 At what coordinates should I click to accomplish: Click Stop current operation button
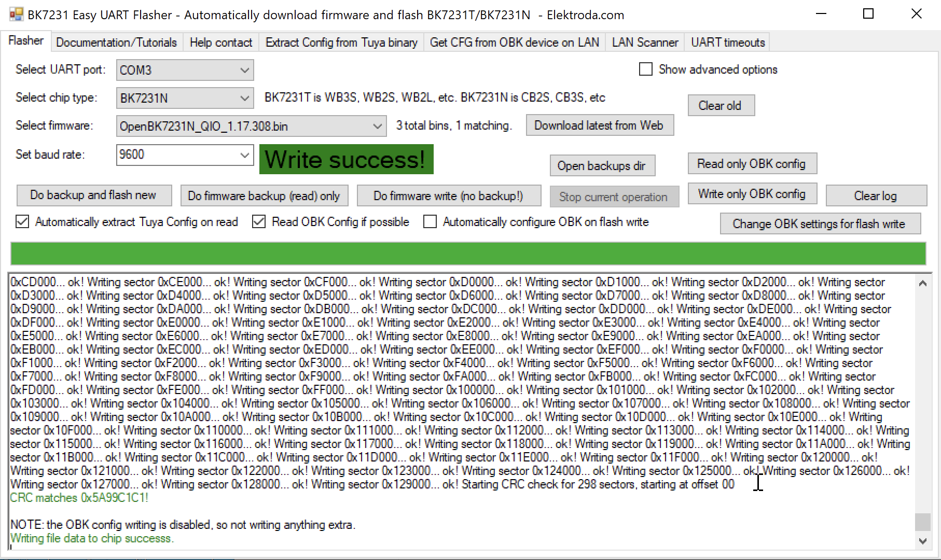[x=614, y=197]
